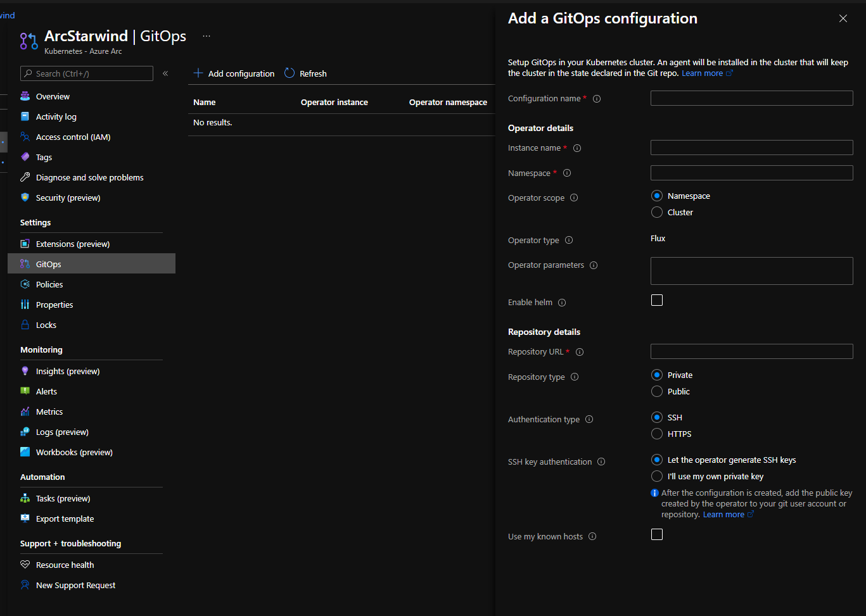Image resolution: width=866 pixels, height=616 pixels.
Task: Click the Configuration name input field
Action: coord(751,98)
